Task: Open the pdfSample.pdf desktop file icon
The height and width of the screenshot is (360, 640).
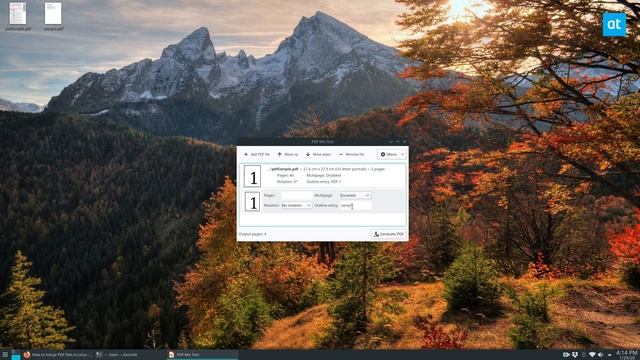Action: [x=18, y=16]
